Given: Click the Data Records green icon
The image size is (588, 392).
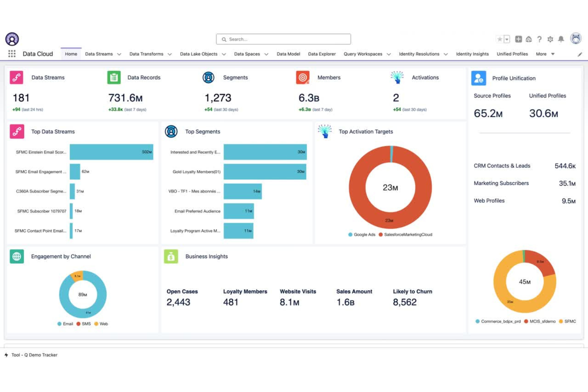Looking at the screenshot, I should click(x=114, y=77).
